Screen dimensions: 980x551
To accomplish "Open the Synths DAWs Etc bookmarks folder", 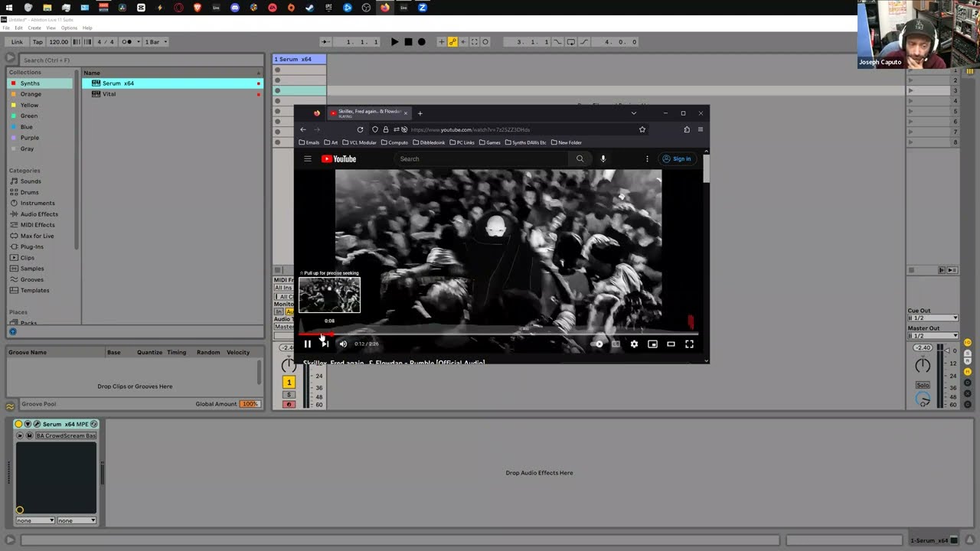I will click(x=525, y=142).
